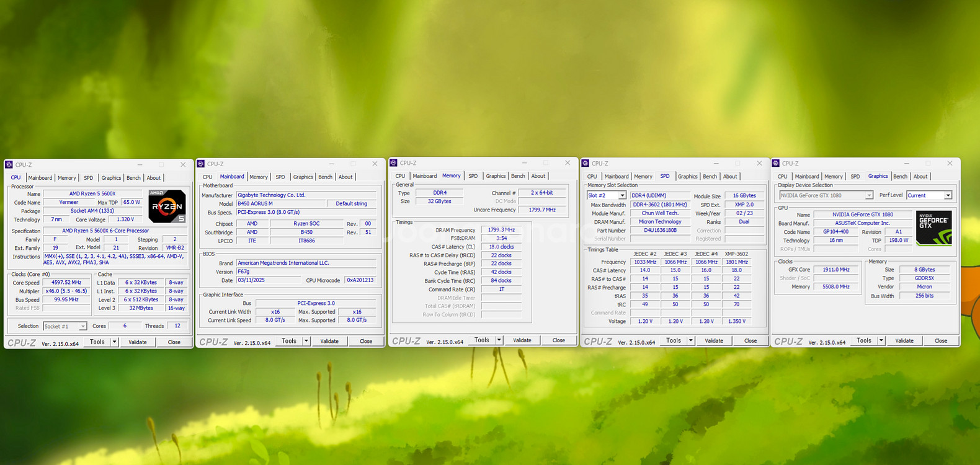Open the Tools dropdown arrow in the Memory window

pos(499,340)
